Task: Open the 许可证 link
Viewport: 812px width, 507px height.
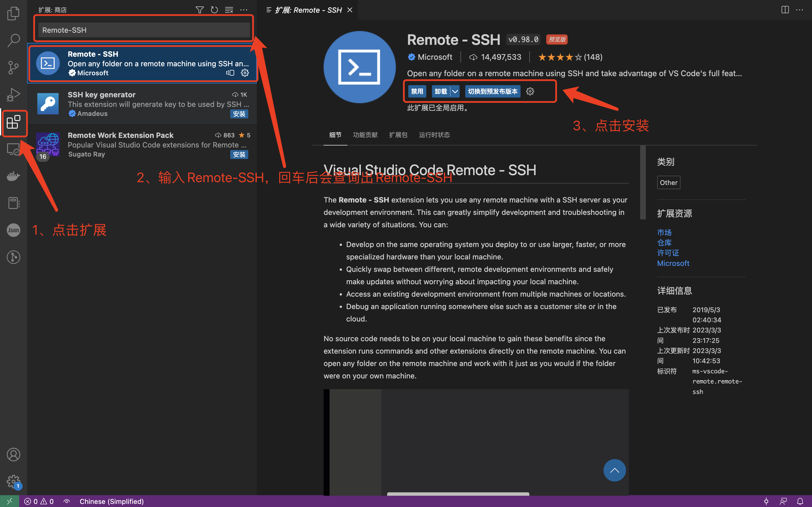Action: click(668, 253)
